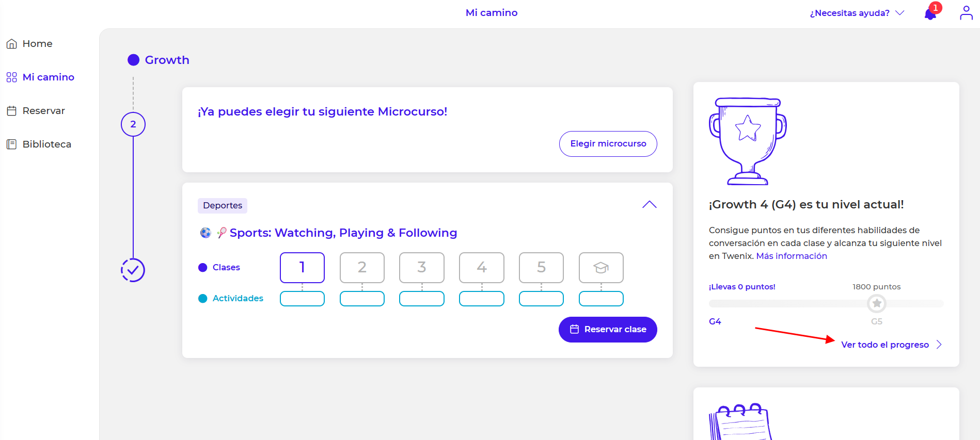The width and height of the screenshot is (980, 440).
Task: Click the notification bell icon
Action: point(930,13)
